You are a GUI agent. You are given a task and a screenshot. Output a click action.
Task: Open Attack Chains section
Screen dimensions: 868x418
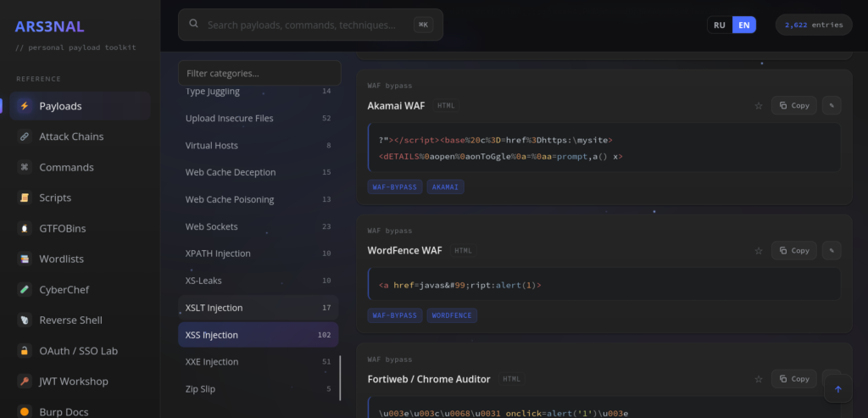(x=80, y=137)
